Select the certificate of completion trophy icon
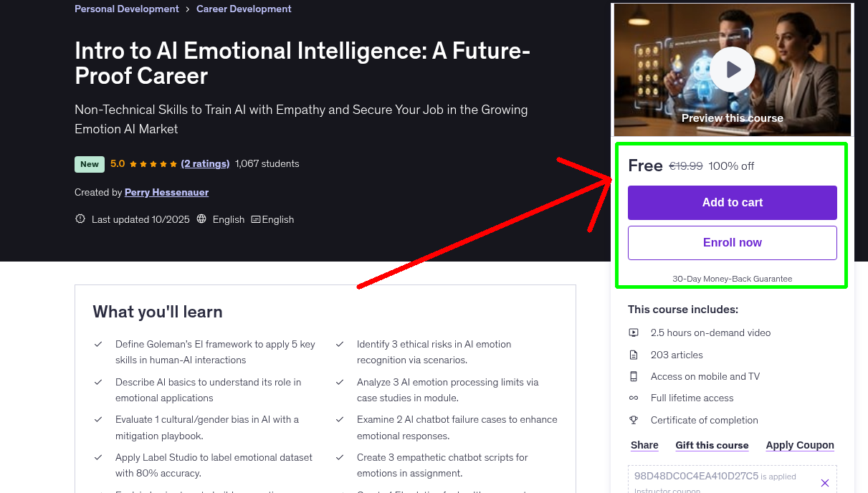 [x=634, y=420]
